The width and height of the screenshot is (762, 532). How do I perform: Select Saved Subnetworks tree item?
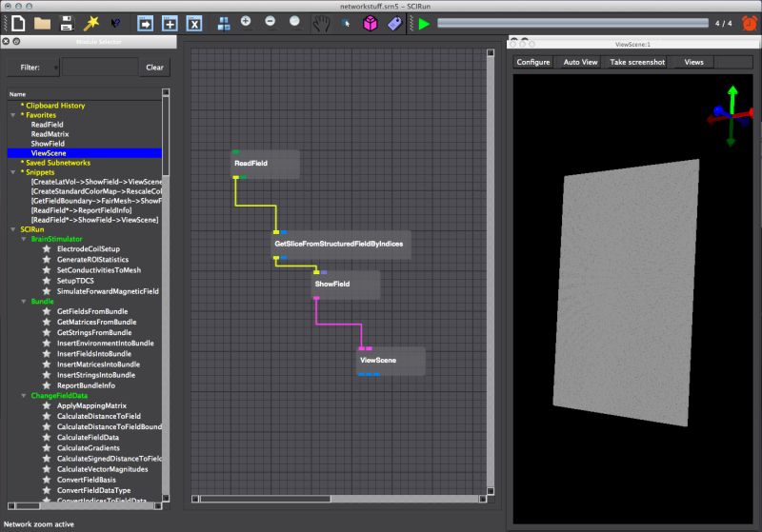click(x=58, y=163)
